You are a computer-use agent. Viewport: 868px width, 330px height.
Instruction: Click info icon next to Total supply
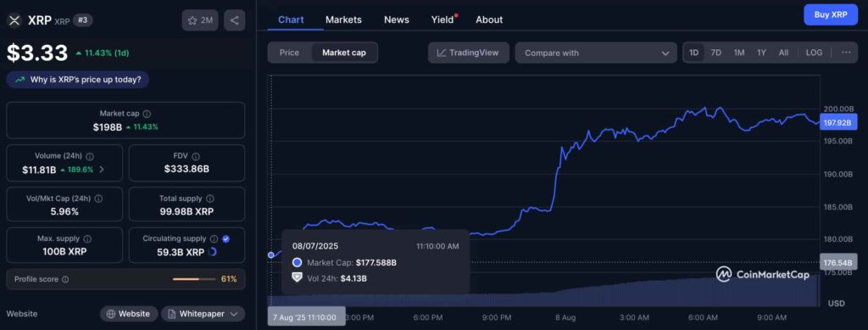point(210,199)
